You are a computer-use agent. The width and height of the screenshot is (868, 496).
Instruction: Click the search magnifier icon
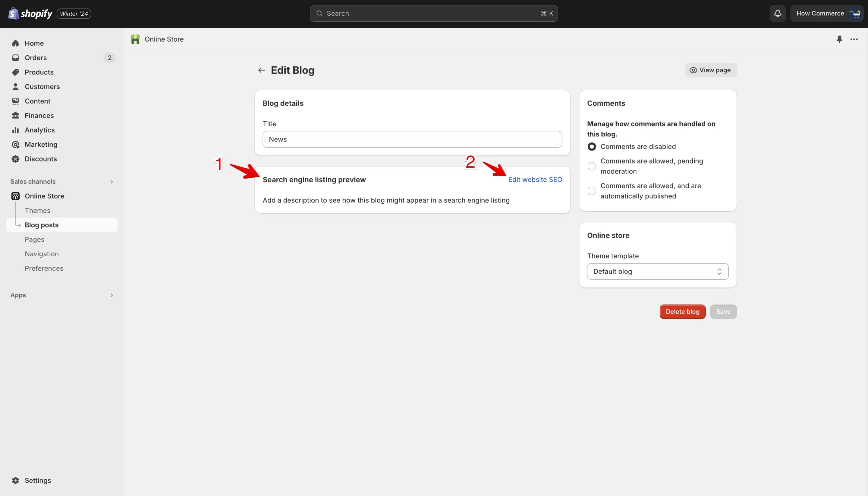(x=319, y=13)
